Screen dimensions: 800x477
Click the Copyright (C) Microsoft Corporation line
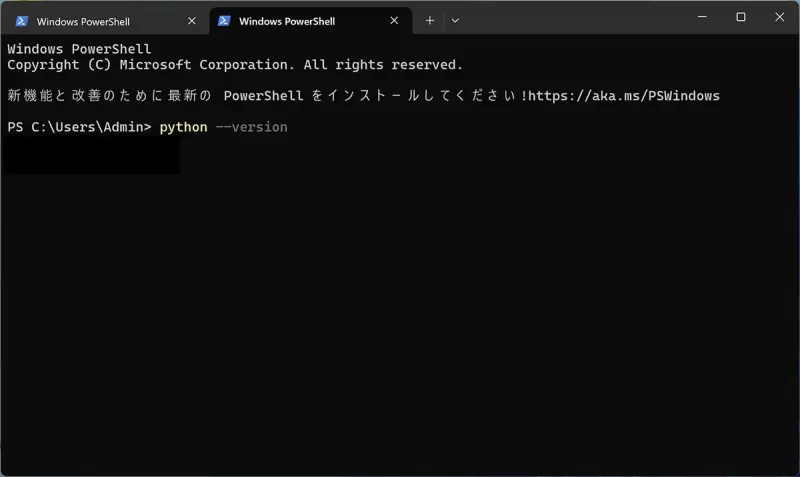click(235, 65)
